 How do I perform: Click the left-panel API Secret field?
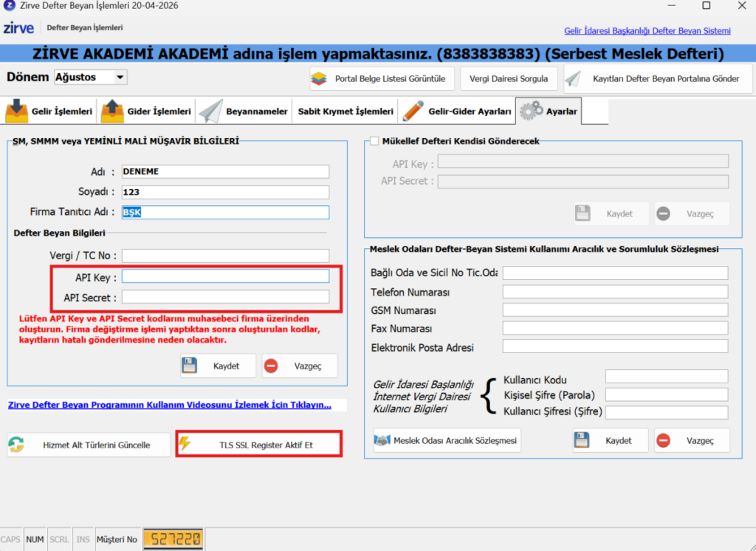pyautogui.click(x=225, y=297)
